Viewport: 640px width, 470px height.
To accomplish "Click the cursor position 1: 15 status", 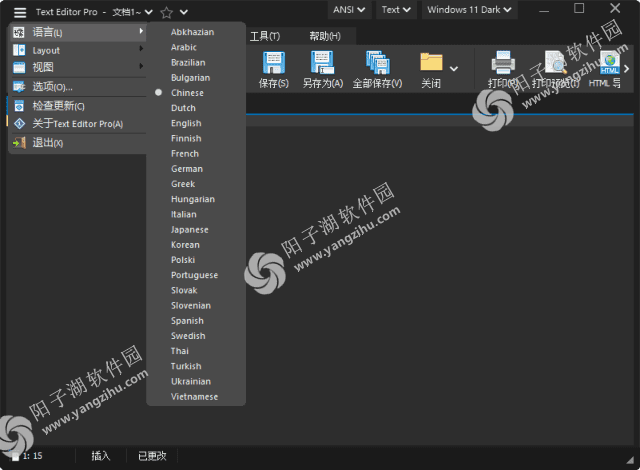I will point(33,456).
